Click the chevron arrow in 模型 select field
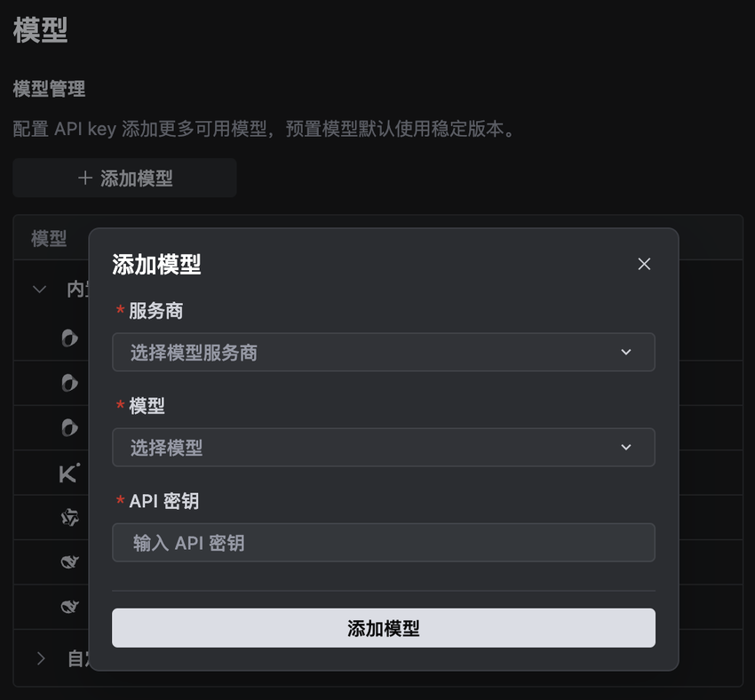 pyautogui.click(x=626, y=448)
